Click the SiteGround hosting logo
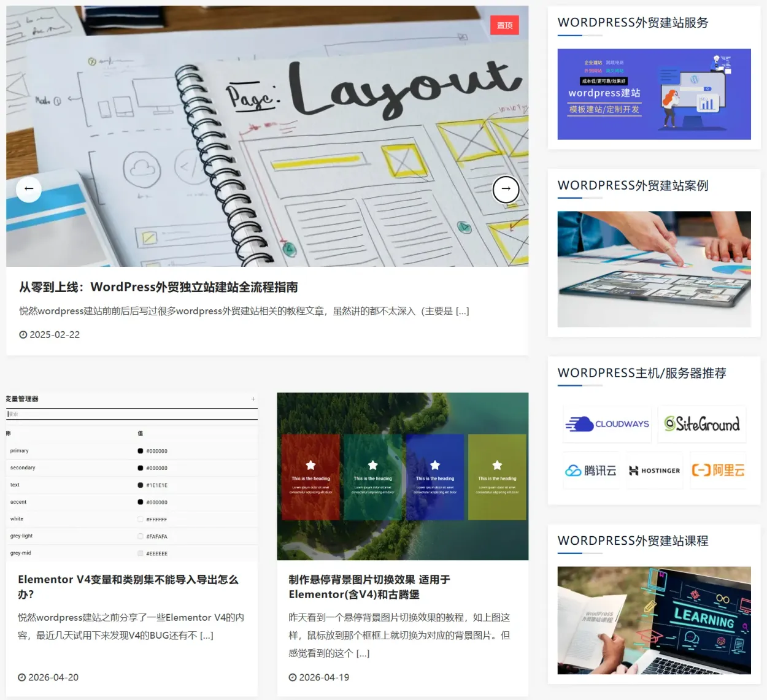 click(x=701, y=424)
